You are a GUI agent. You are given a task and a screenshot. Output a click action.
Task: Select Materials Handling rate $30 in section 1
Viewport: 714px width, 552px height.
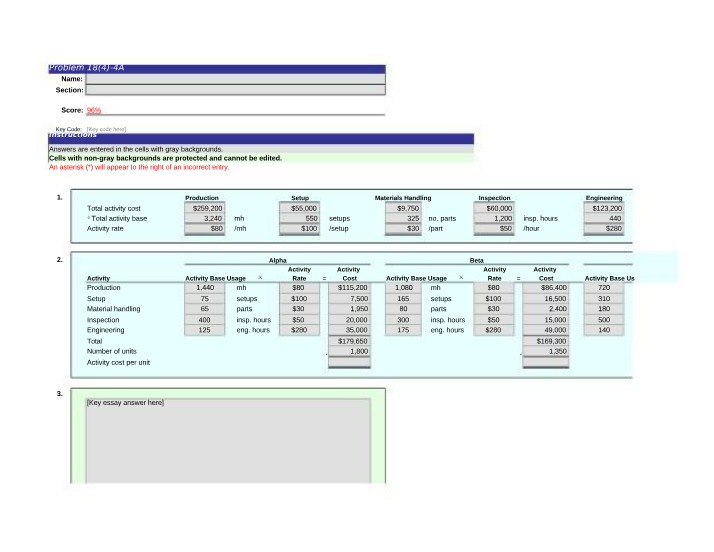click(x=403, y=229)
